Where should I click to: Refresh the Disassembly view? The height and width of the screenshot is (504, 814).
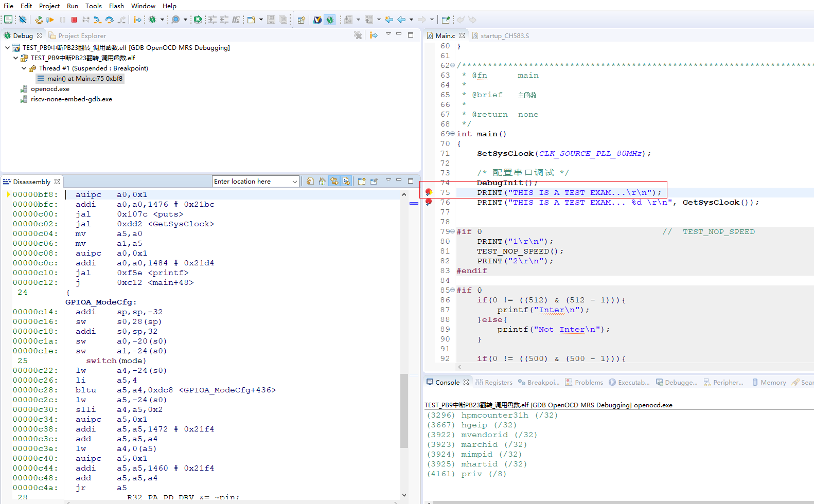[310, 181]
